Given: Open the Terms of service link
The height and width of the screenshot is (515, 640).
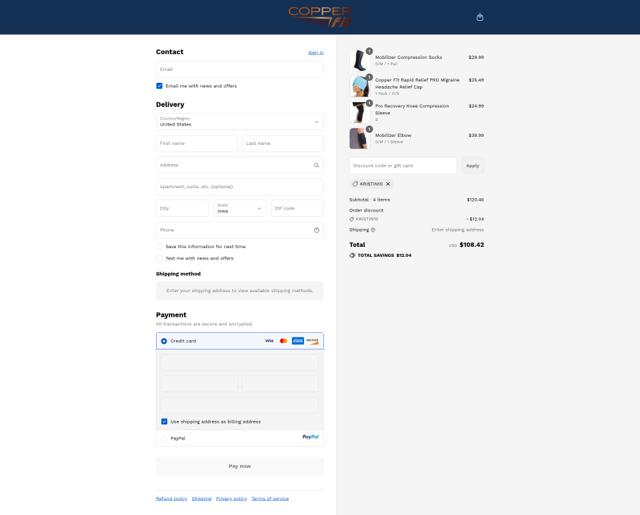Looking at the screenshot, I should click(x=270, y=499).
